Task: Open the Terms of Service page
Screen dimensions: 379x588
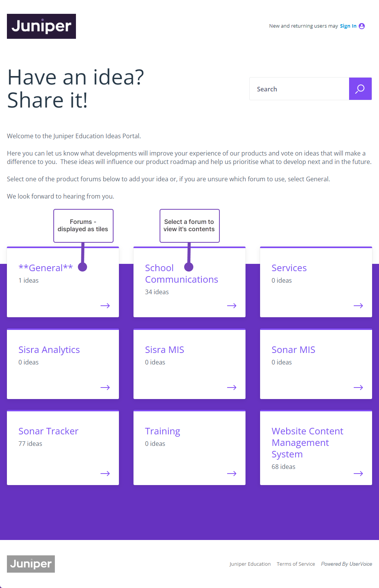Action: click(296, 564)
